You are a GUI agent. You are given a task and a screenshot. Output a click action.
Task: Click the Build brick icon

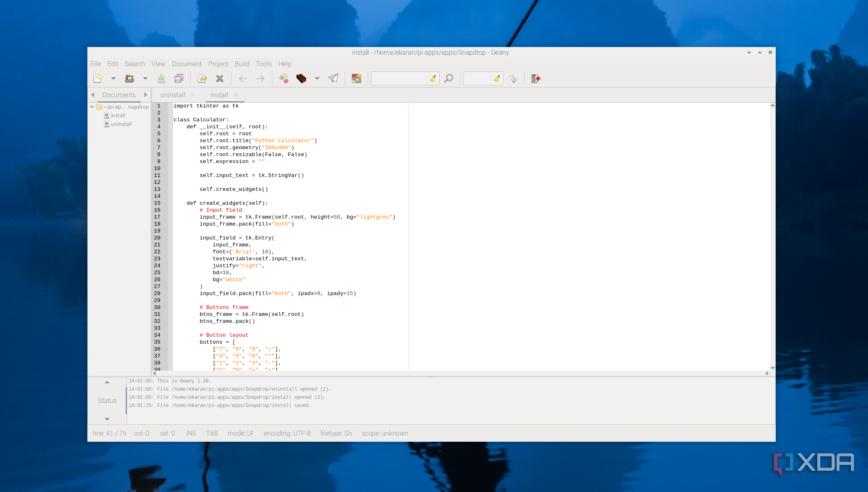coord(301,78)
